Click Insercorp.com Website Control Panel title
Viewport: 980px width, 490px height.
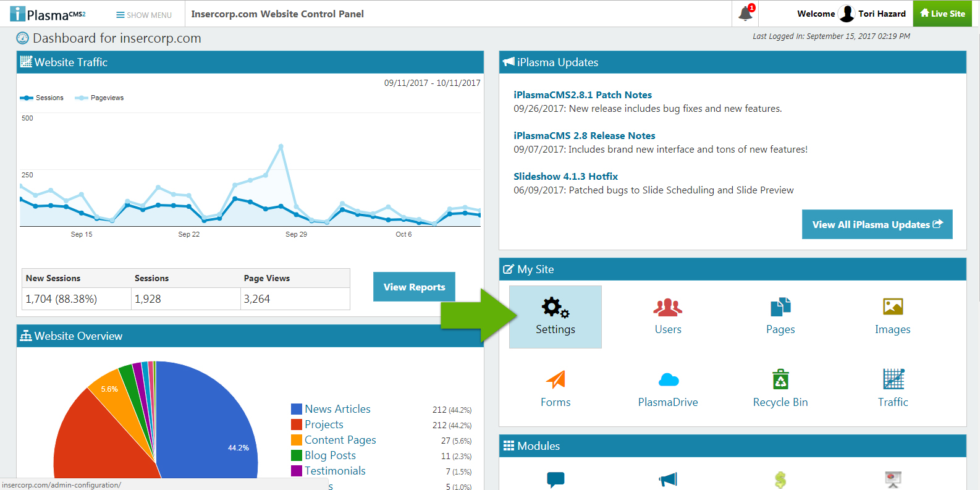[x=277, y=14]
